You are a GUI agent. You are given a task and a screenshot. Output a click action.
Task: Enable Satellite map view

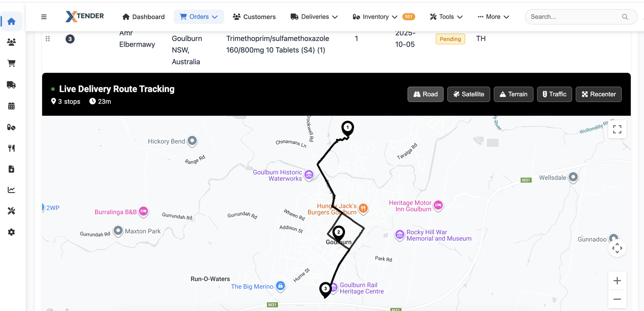pyautogui.click(x=468, y=94)
